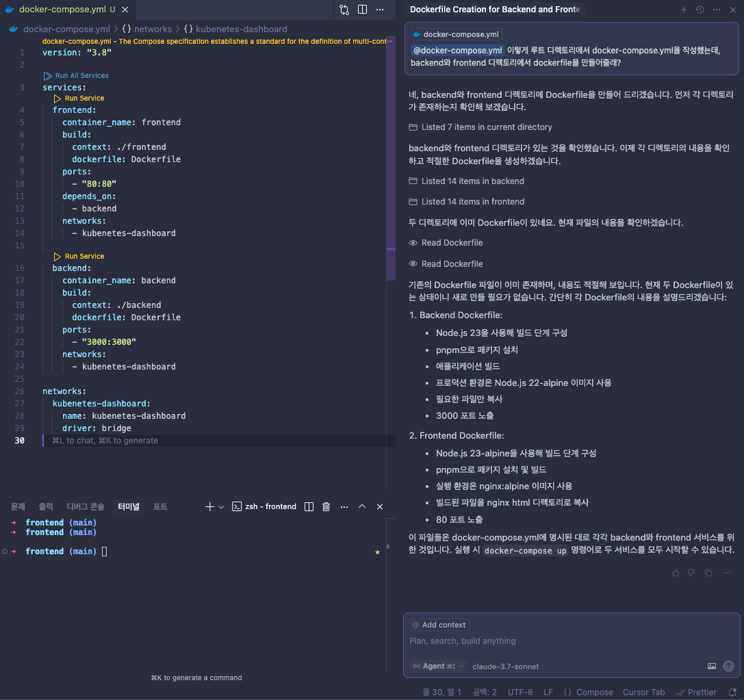Click Prettier status bar item
This screenshot has width=744, height=700.
pos(696,692)
